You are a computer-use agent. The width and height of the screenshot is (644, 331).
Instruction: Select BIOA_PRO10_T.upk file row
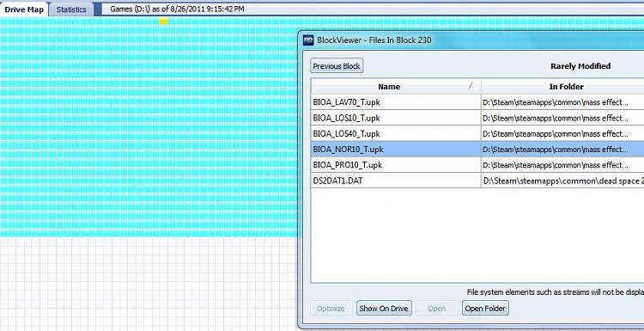point(477,165)
